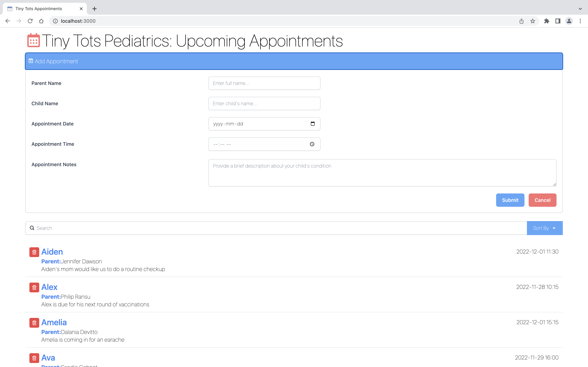Open the date picker calendar icon

pos(313,124)
